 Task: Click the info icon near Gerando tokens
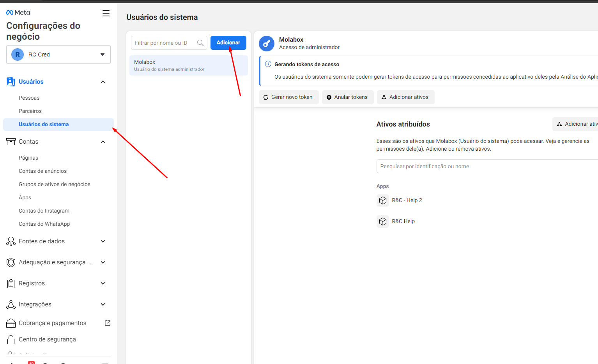[x=268, y=64]
